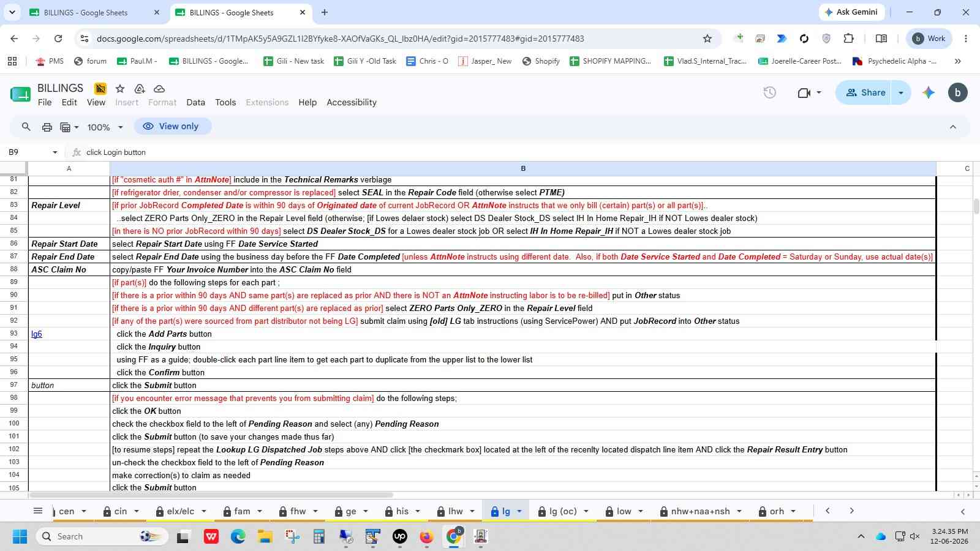Open the Gemini sparkle icon beside Share
Viewport: 980px width, 551px height.
[x=929, y=92]
